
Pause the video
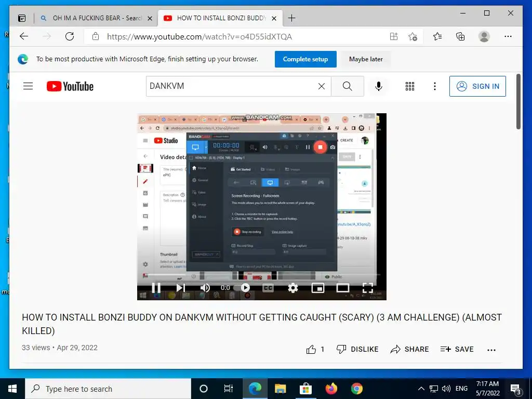(156, 288)
